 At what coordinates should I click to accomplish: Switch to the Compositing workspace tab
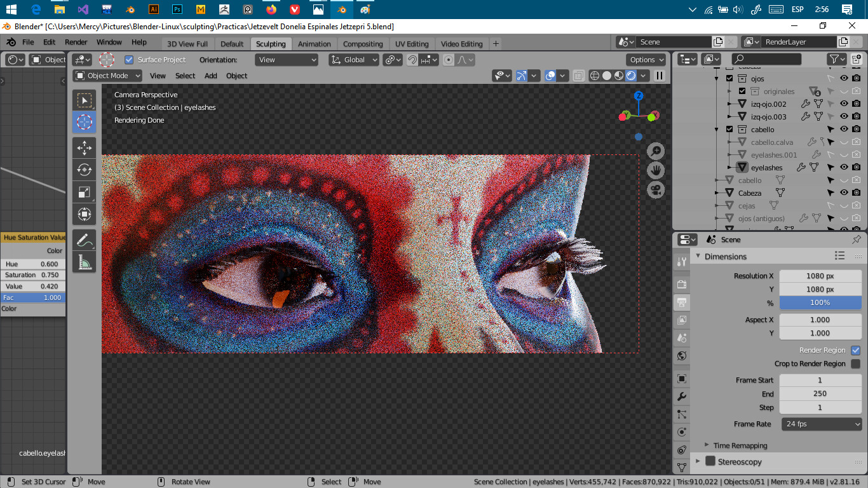(363, 44)
